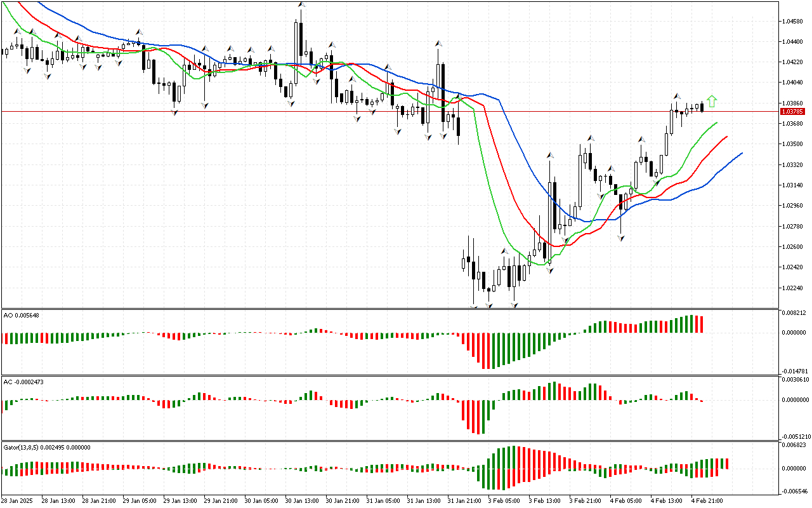Click the 29 Jan 05:00 time label
Image resolution: width=812 pixels, height=508 pixels.
pyautogui.click(x=138, y=501)
